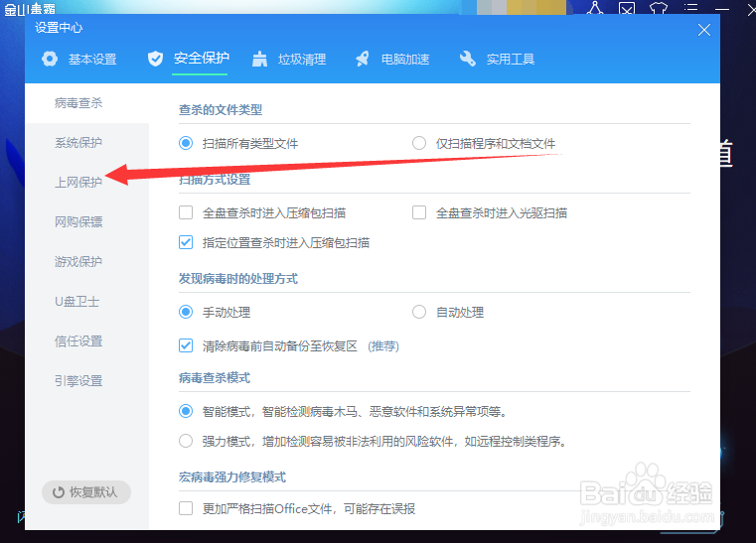This screenshot has width=756, height=543.
Task: Uncheck 清除病毒前自动备份至恢复区
Action: tap(186, 345)
